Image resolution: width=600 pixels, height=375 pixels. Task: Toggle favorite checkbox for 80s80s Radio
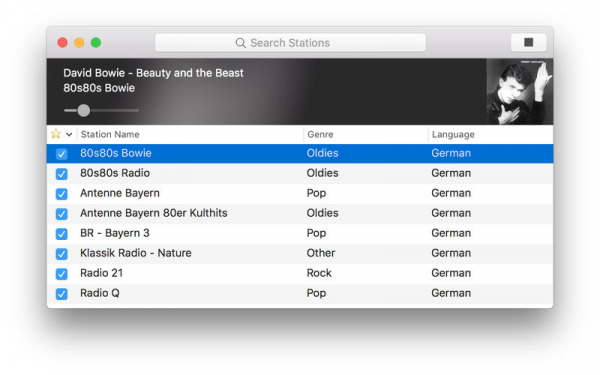click(x=61, y=174)
